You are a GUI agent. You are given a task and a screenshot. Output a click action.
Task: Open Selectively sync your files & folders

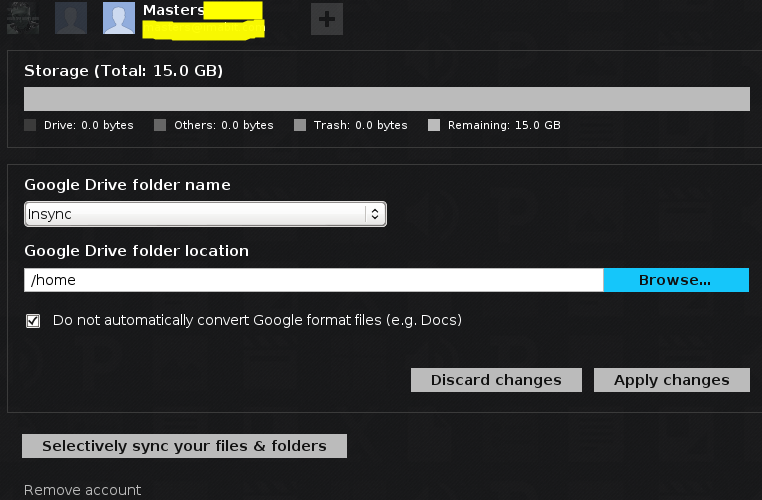pos(184,446)
